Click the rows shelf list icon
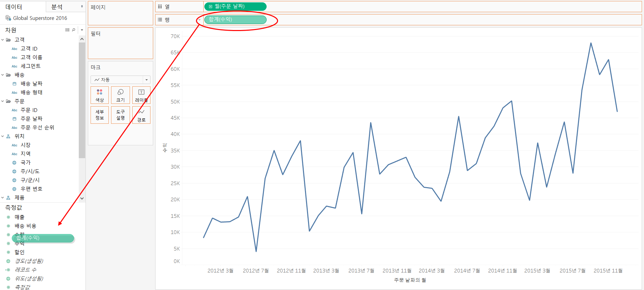Viewport: 644px width, 290px height. pos(160,20)
